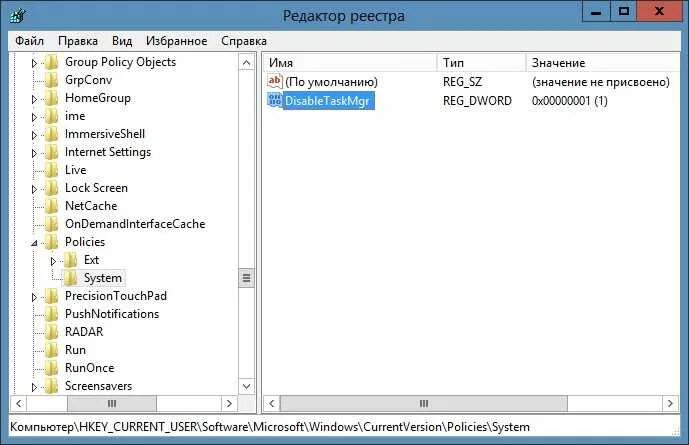Collapse the Policies key
Screen dimensions: 689x445
[x=34, y=243]
